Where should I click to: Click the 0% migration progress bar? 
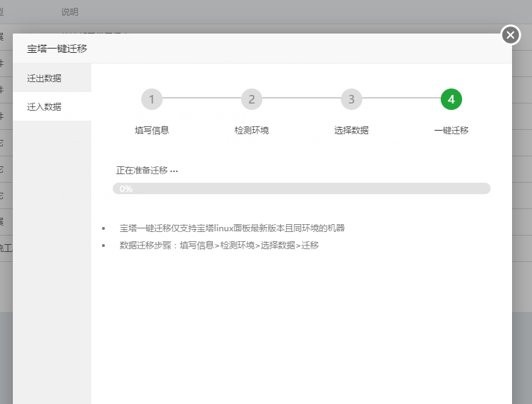tap(301, 188)
